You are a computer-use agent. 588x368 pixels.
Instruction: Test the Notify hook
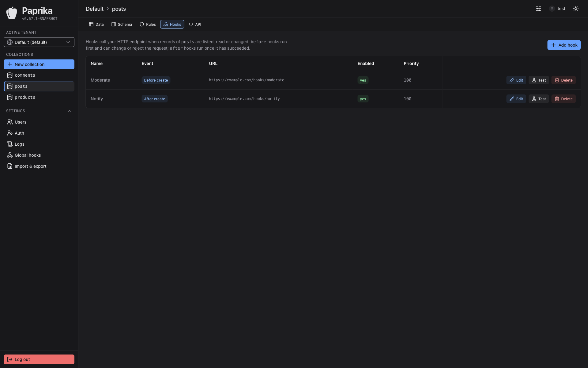[x=539, y=99]
